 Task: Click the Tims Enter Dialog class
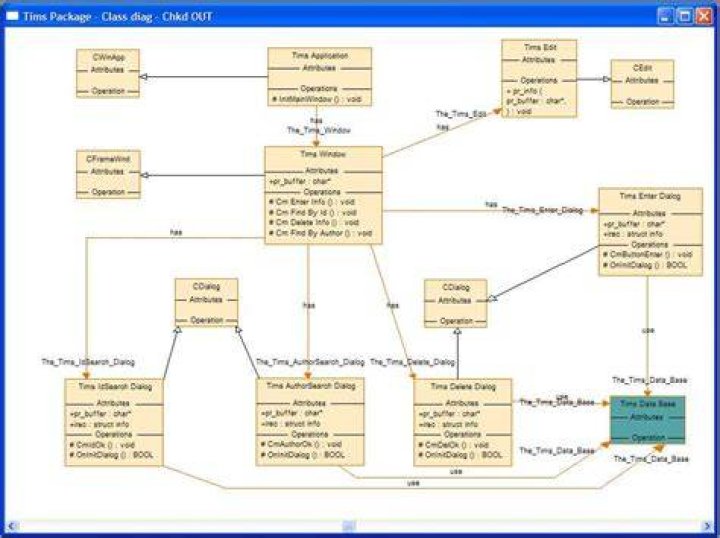(x=650, y=232)
